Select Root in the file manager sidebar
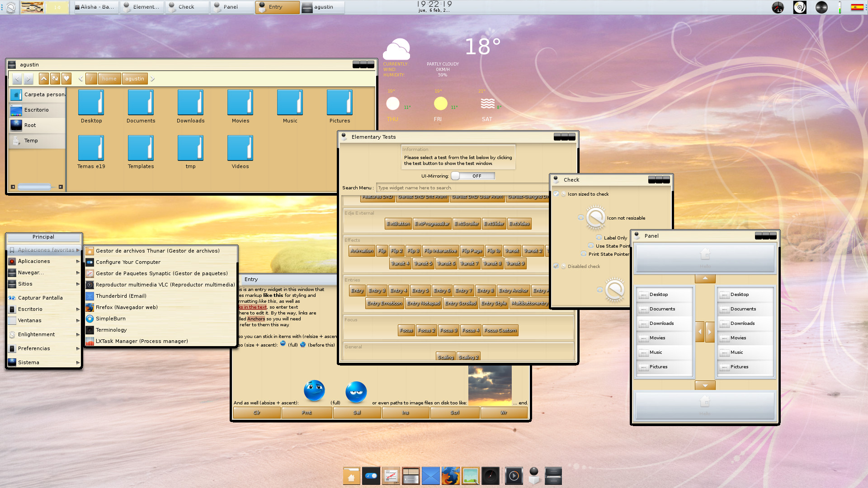This screenshot has width=868, height=488. pos(37,125)
